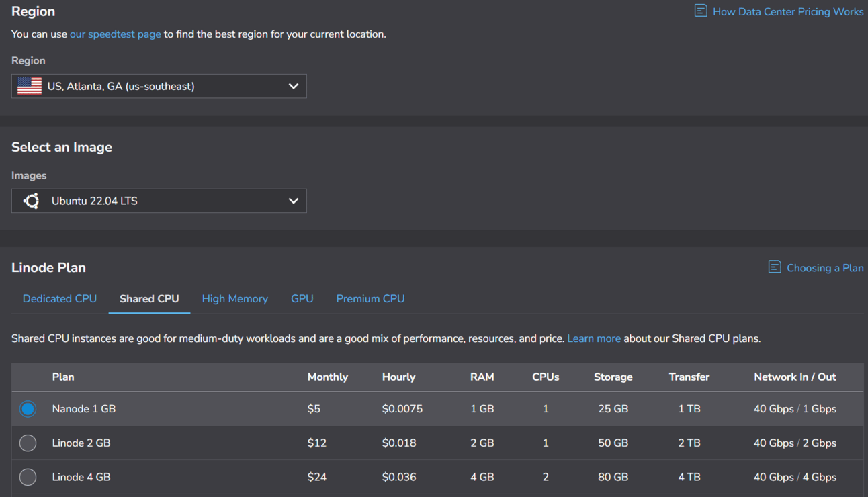The image size is (868, 497).
Task: Choose the Linode 4 GB plan radio button
Action: [28, 477]
